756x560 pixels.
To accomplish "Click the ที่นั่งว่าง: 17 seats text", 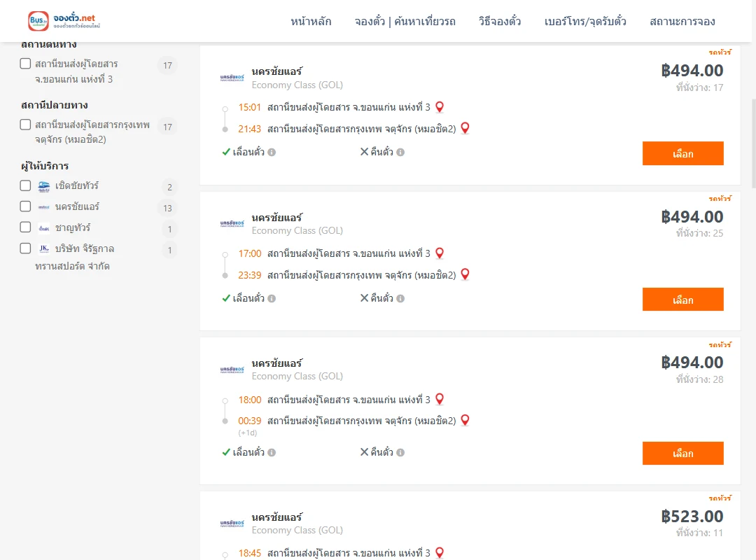I will point(699,87).
